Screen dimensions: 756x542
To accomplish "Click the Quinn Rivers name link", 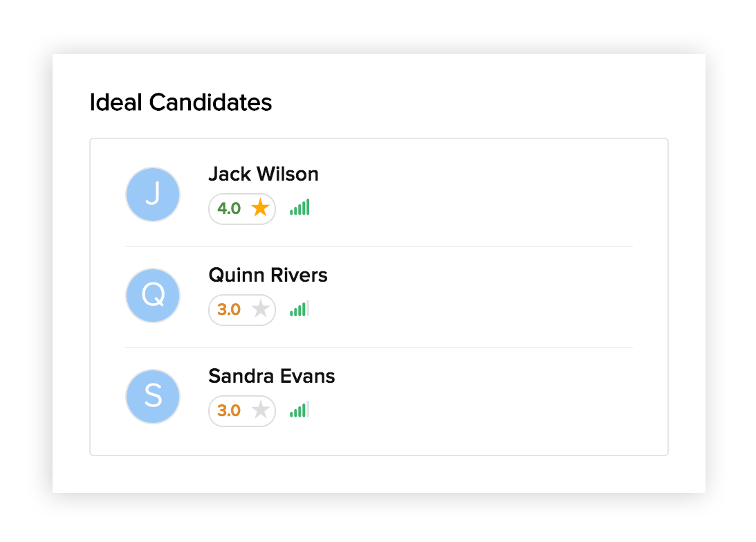I will [268, 275].
